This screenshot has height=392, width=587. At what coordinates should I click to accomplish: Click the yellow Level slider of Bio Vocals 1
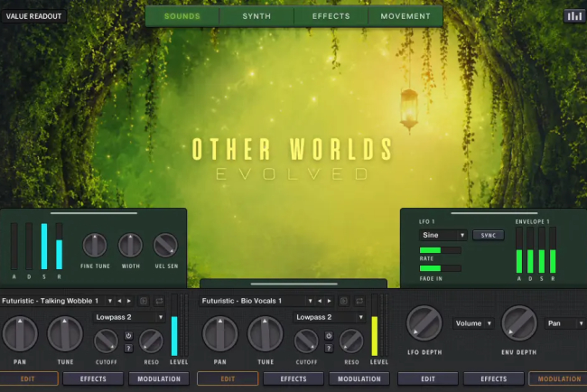click(x=375, y=325)
